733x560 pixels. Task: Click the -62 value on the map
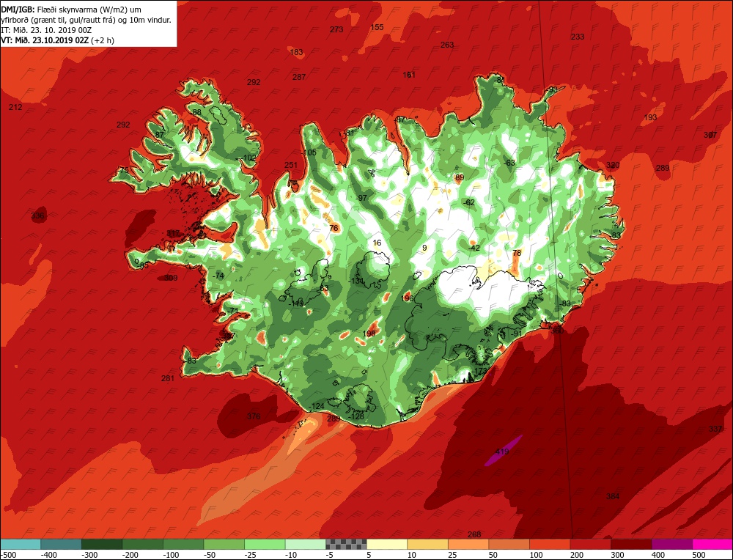pos(468,202)
